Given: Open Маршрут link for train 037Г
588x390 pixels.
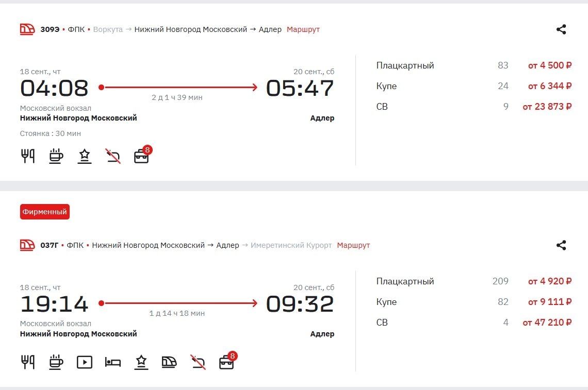Looking at the screenshot, I should (353, 245).
